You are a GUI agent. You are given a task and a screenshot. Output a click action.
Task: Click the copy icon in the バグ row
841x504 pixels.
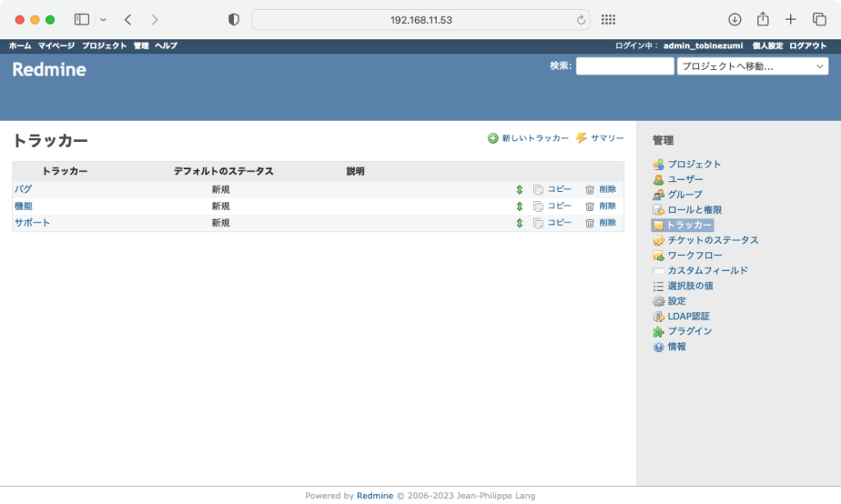click(x=538, y=190)
